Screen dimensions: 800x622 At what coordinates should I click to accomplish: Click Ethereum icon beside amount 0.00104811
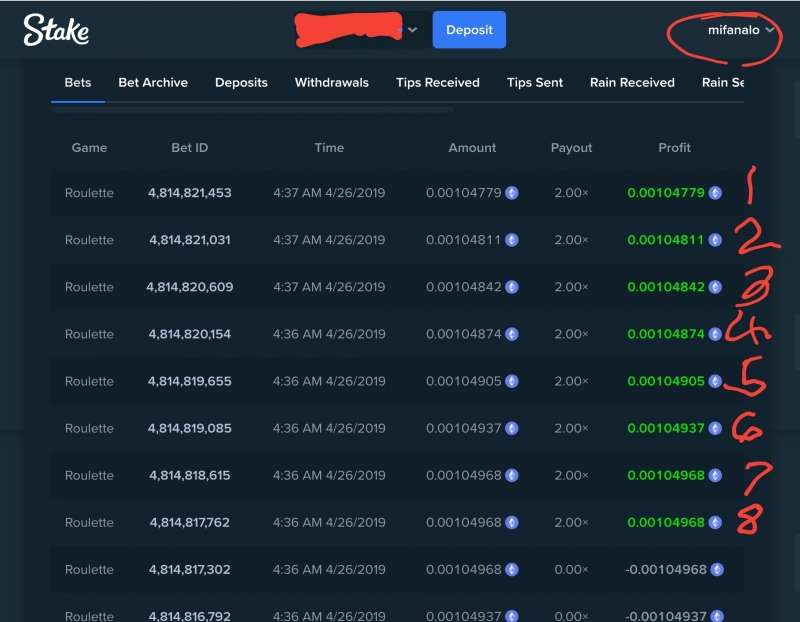point(512,240)
